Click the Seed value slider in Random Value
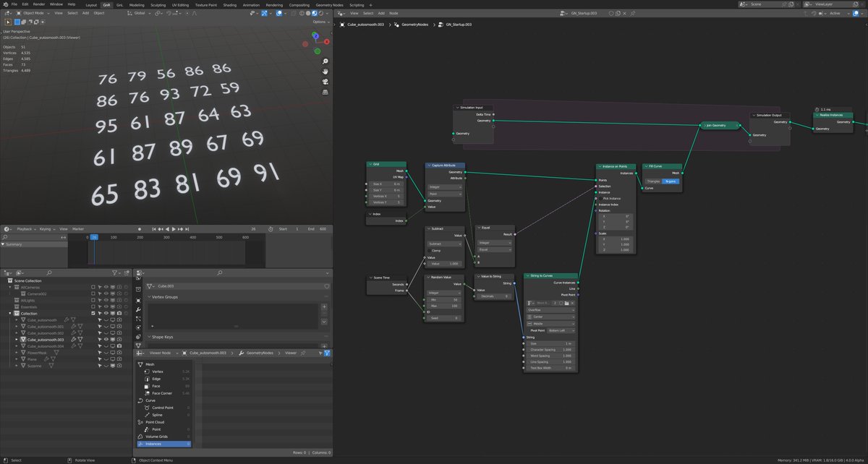This screenshot has height=464, width=868. [444, 318]
